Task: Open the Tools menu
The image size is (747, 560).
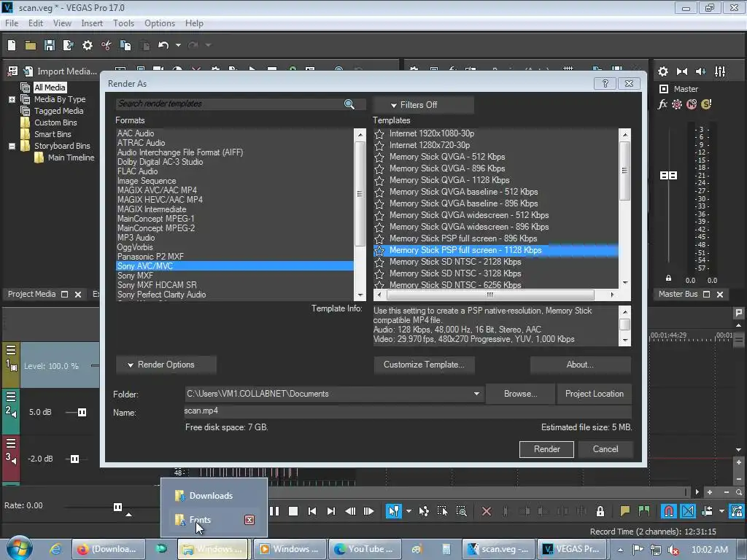Action: [123, 23]
